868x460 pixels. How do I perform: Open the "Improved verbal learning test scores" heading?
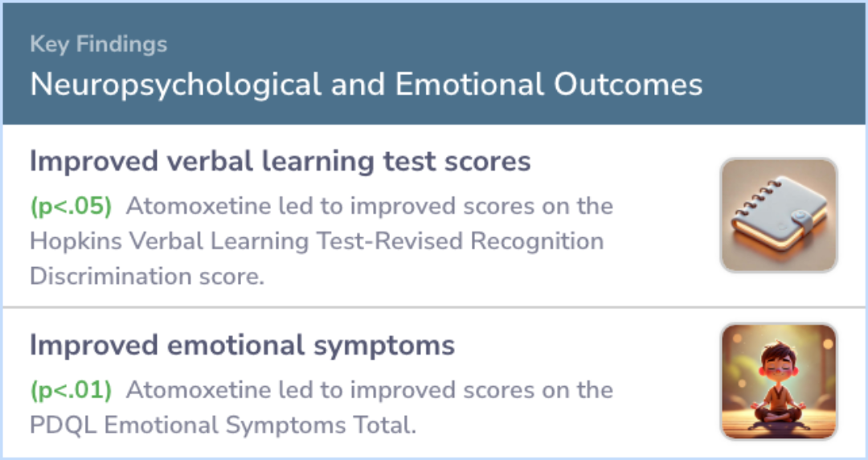tap(280, 162)
